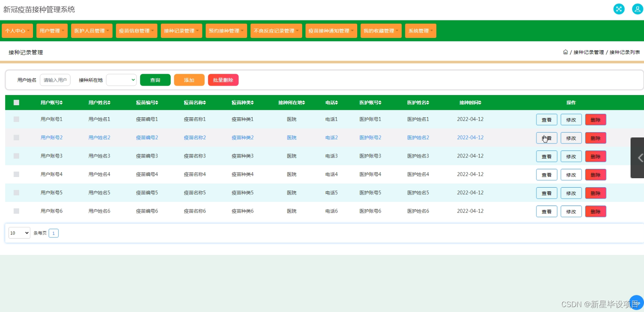Open the 系统管理 menu

point(420,31)
